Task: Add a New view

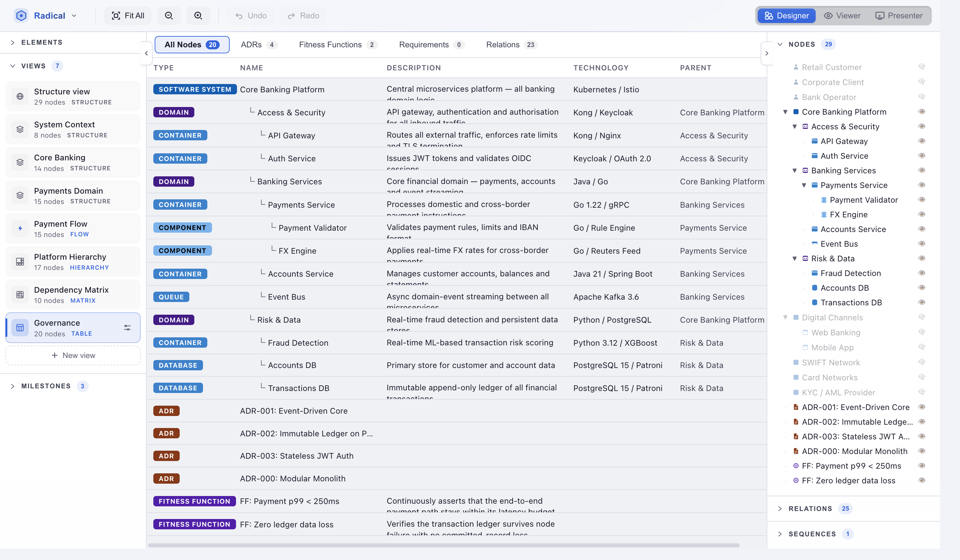Action: pos(73,355)
